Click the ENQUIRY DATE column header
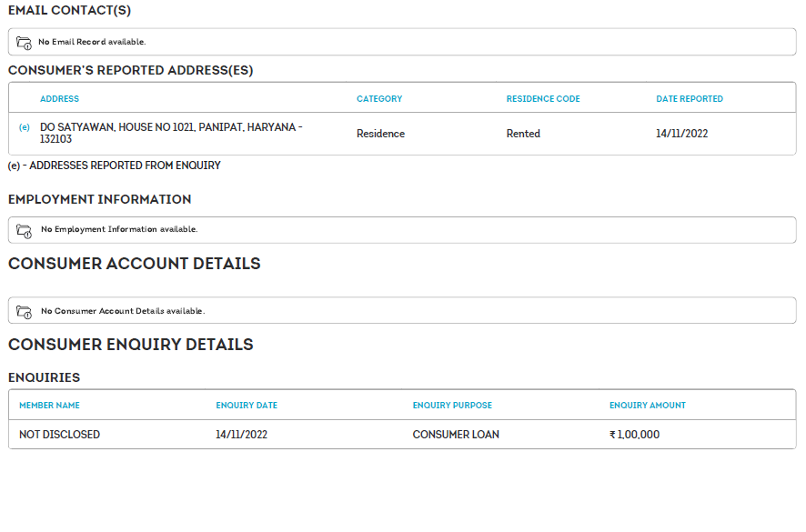Image resolution: width=806 pixels, height=532 pixels. pos(247,406)
